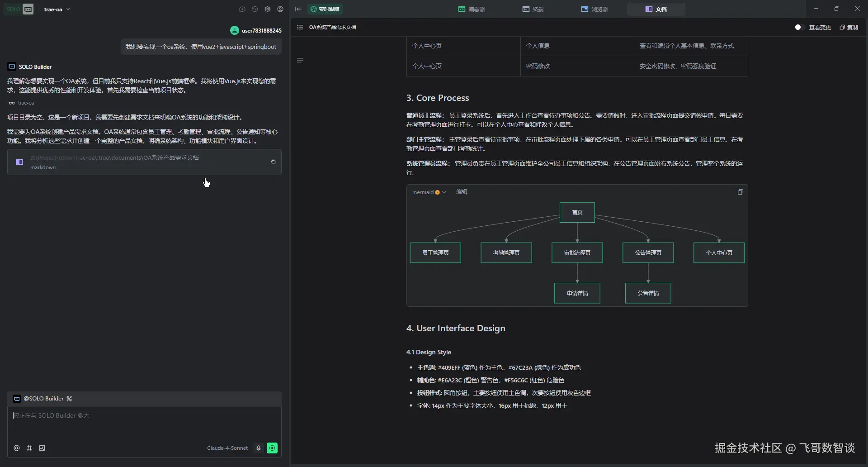
Task: Switch to the 浏览器 browser tab
Action: point(594,9)
